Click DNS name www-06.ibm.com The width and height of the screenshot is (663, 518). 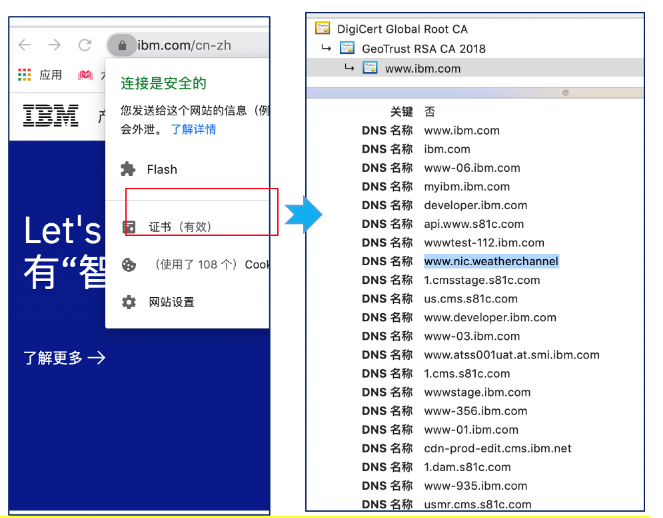click(472, 168)
